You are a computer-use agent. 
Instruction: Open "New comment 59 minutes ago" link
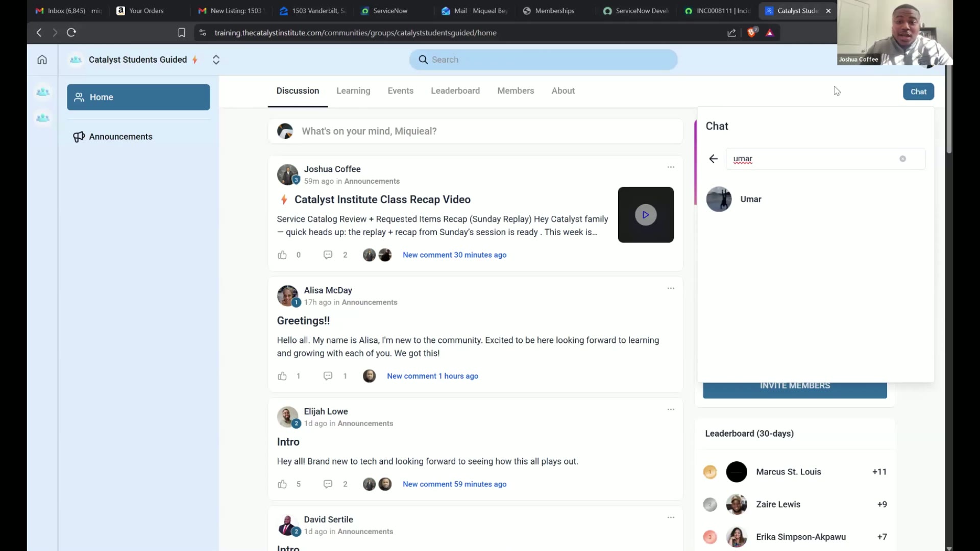[454, 484]
